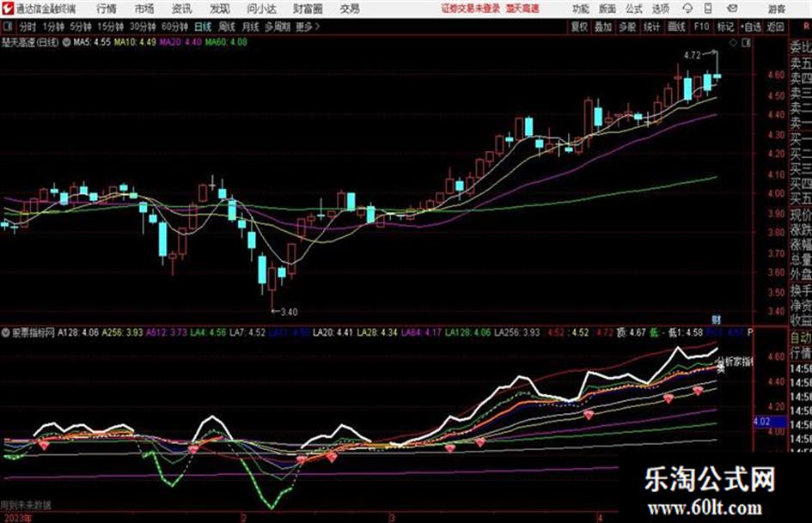Viewport: 812px width, 523px height.
Task: Click the LA28: 4.34 indicator value
Action: [377, 332]
